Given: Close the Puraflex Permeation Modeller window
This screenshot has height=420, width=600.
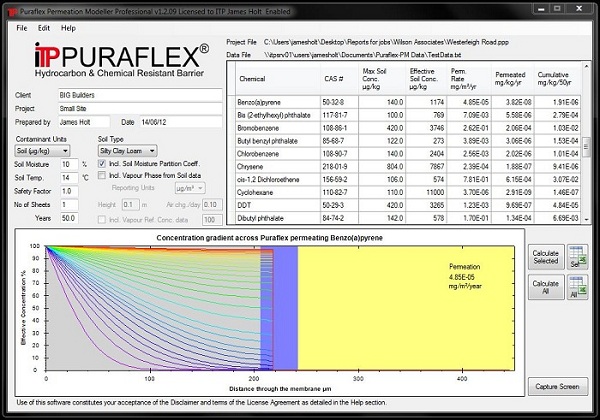Looking at the screenshot, I should point(581,8).
